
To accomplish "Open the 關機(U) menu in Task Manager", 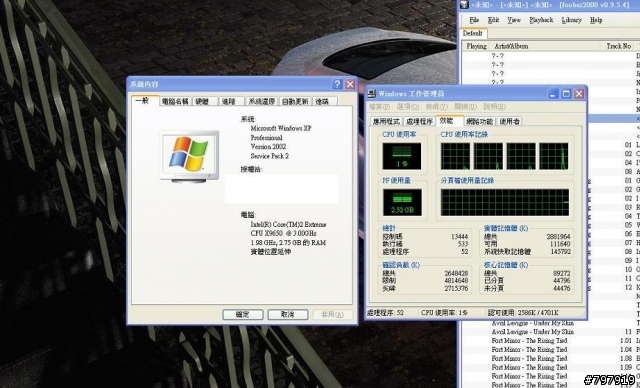I will [x=466, y=107].
